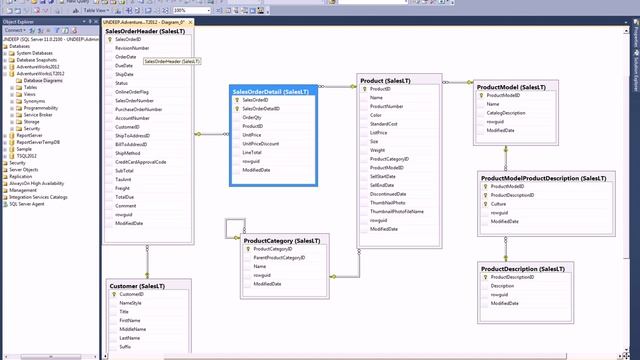Expand the AdventureWorks2012 database node
The height and width of the screenshot is (360, 640).
click(5, 67)
